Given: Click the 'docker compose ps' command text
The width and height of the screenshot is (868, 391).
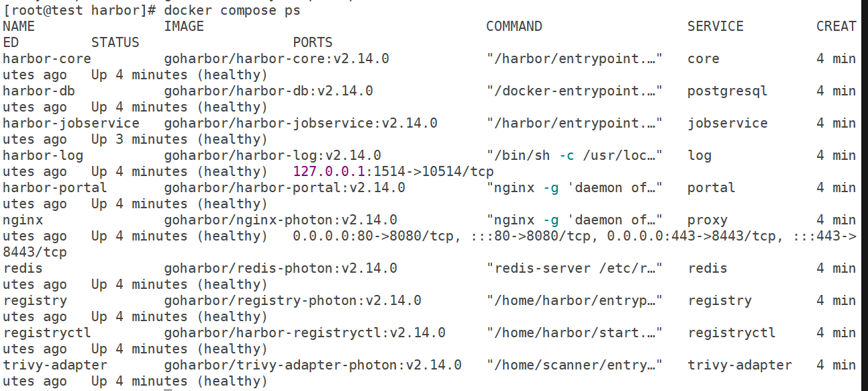Looking at the screenshot, I should coord(232,11).
